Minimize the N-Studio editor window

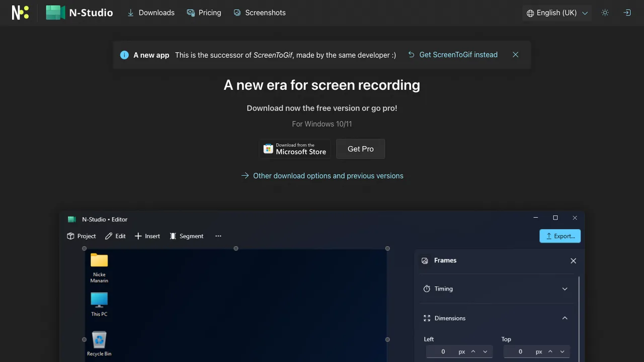click(536, 218)
